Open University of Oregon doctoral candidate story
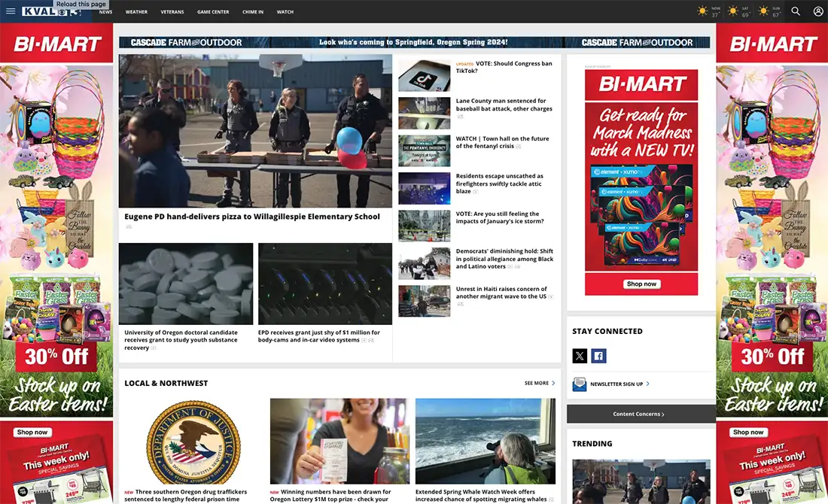 pyautogui.click(x=181, y=340)
